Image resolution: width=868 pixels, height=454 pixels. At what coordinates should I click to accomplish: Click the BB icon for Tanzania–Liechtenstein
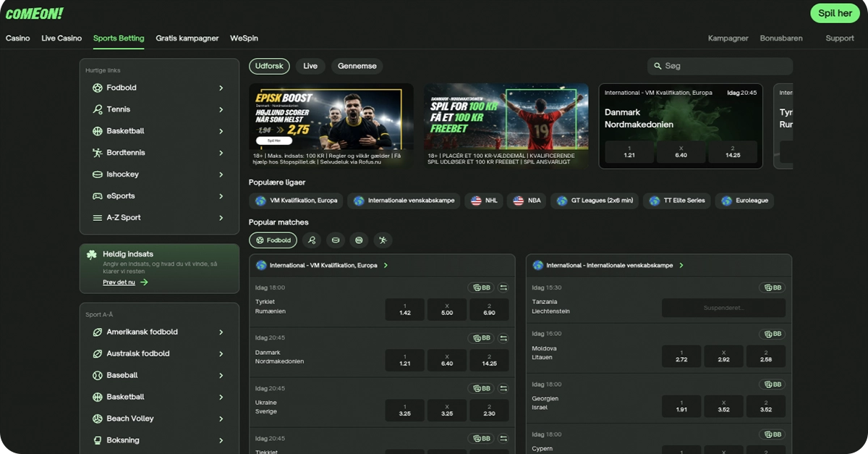tap(773, 287)
